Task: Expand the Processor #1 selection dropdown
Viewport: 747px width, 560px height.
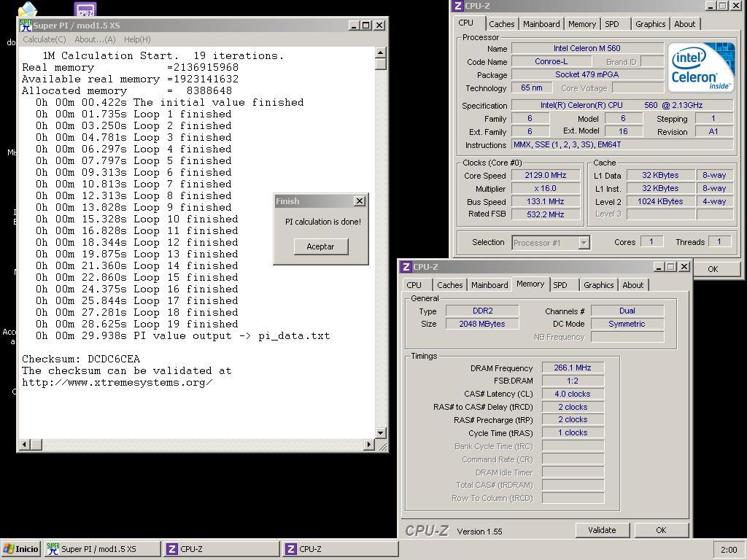Action: 584,243
